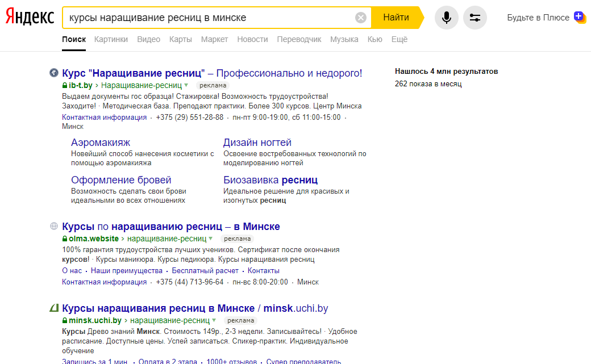Expand dropdown arrow after ib-t.by Наращивание-ресниц

[x=186, y=86]
